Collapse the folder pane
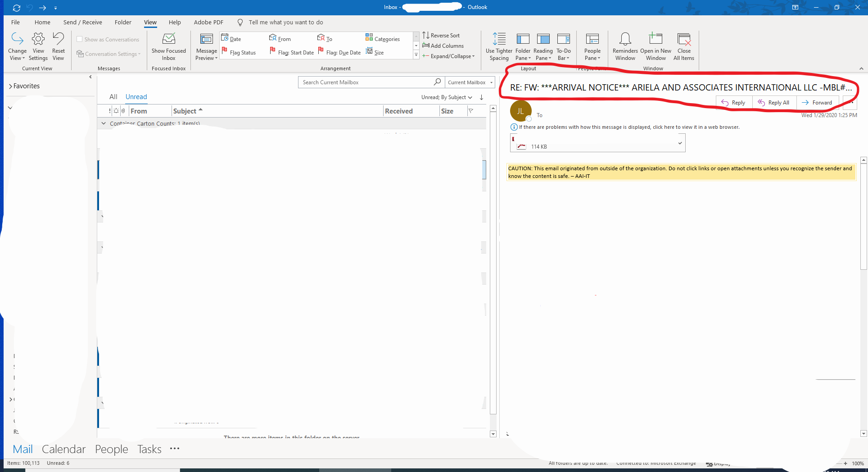 (90, 77)
